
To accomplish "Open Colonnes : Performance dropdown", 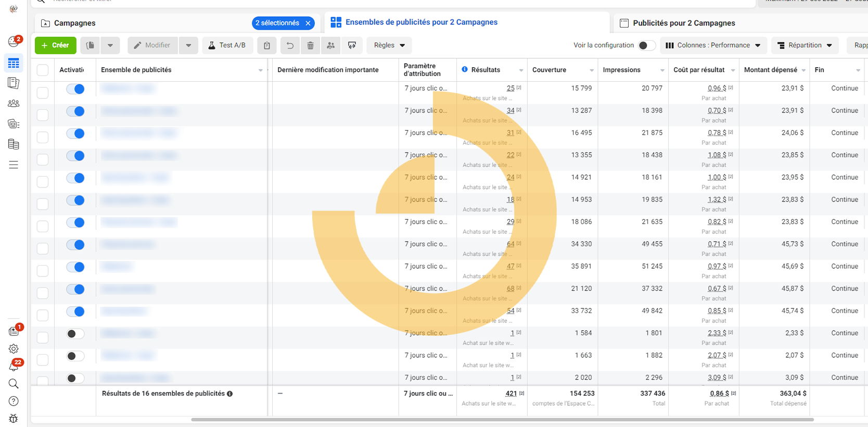I will click(713, 45).
